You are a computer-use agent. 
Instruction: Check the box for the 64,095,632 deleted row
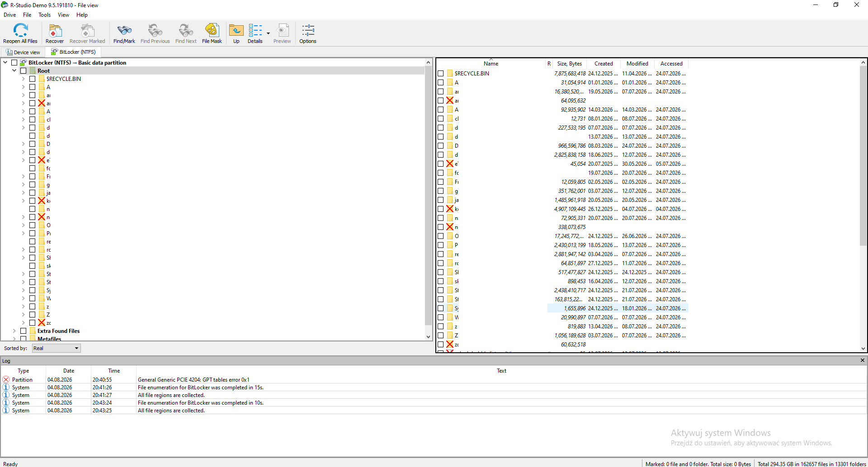[x=440, y=100]
